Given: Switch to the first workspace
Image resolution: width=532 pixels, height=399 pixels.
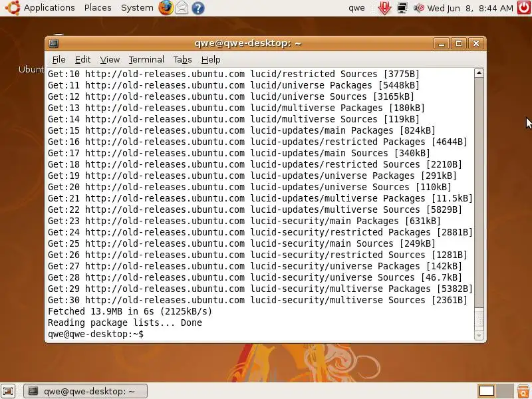Looking at the screenshot, I should (x=486, y=391).
